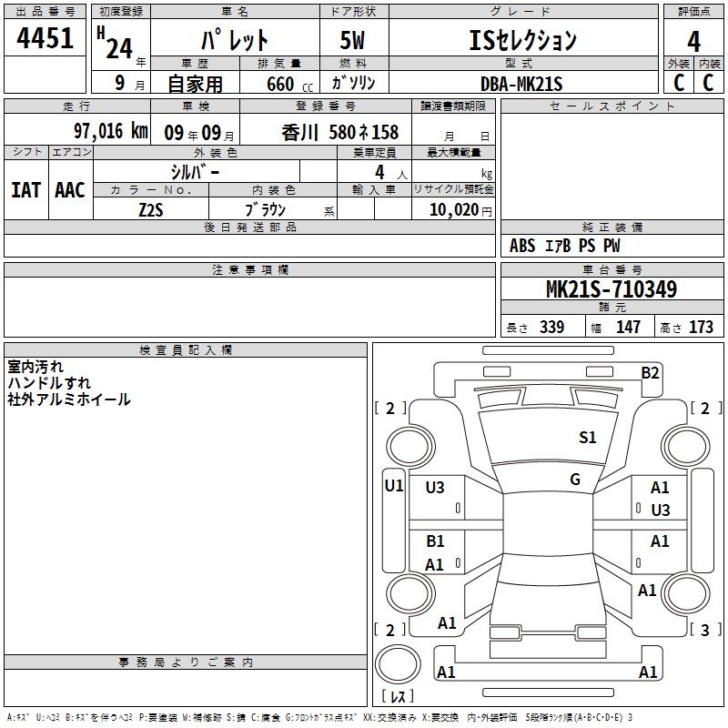728x728 pixels.
Task: Click the spare tire circle above レス
Action: [398, 667]
